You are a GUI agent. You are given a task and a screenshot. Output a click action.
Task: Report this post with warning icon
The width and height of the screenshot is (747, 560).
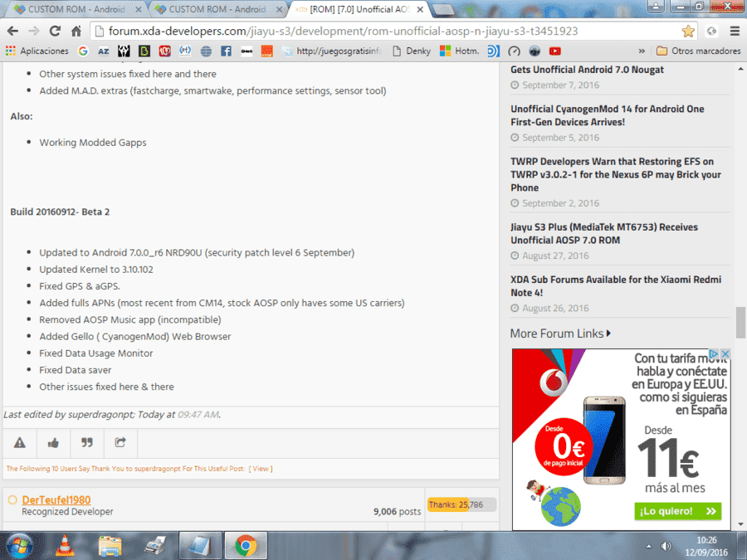20,443
